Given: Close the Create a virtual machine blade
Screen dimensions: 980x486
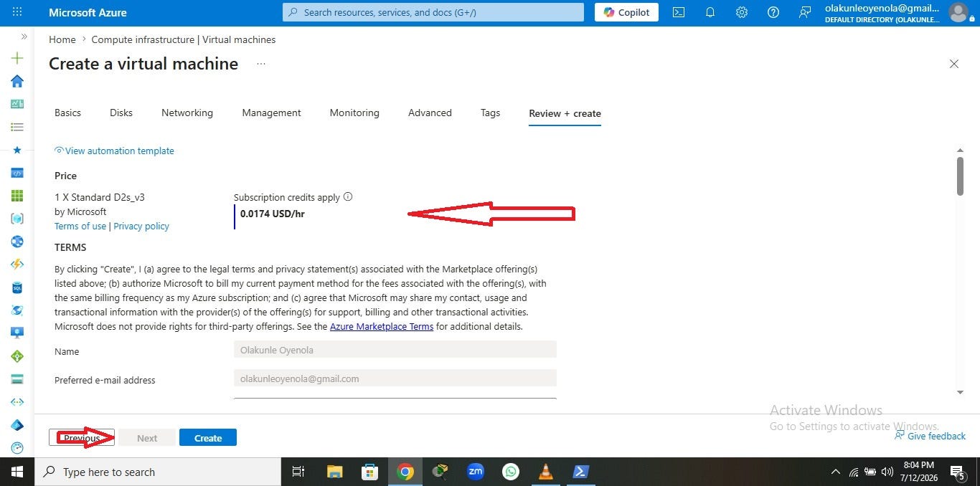Looking at the screenshot, I should [954, 64].
